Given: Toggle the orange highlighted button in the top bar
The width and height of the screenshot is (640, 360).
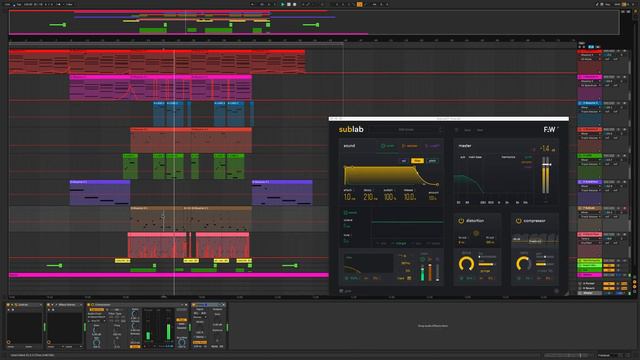Looking at the screenshot, I should tap(359, 4).
